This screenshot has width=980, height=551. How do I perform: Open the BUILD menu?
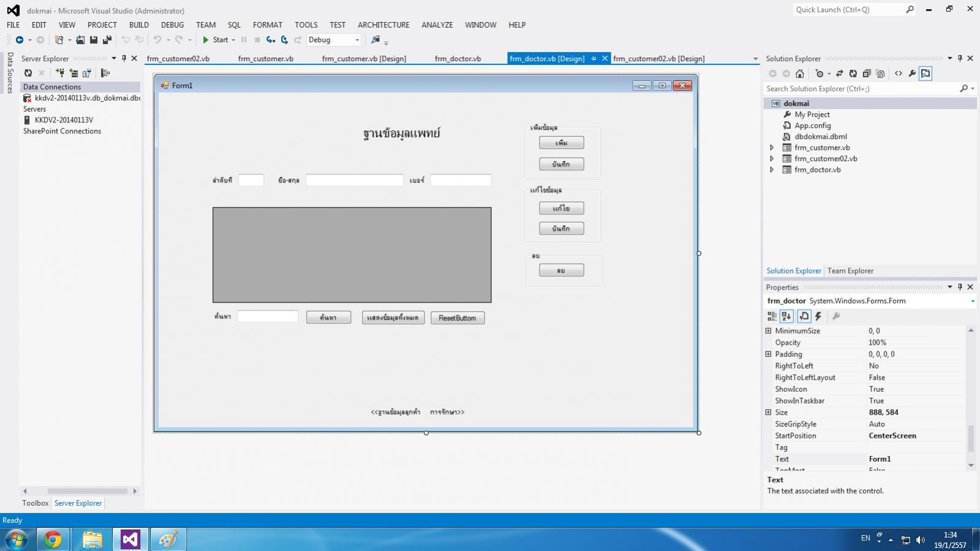(138, 25)
